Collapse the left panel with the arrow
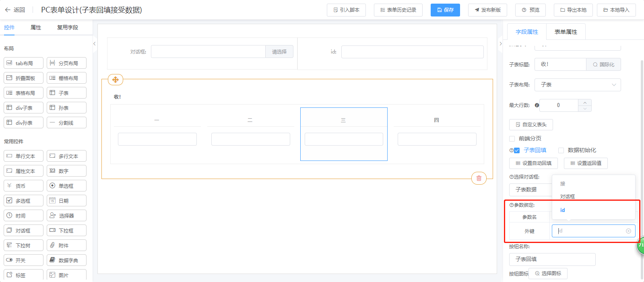Viewport: 644px width, 282px height. (95, 44)
